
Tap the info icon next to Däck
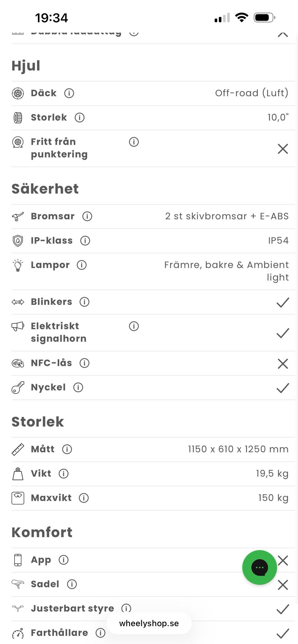[69, 93]
